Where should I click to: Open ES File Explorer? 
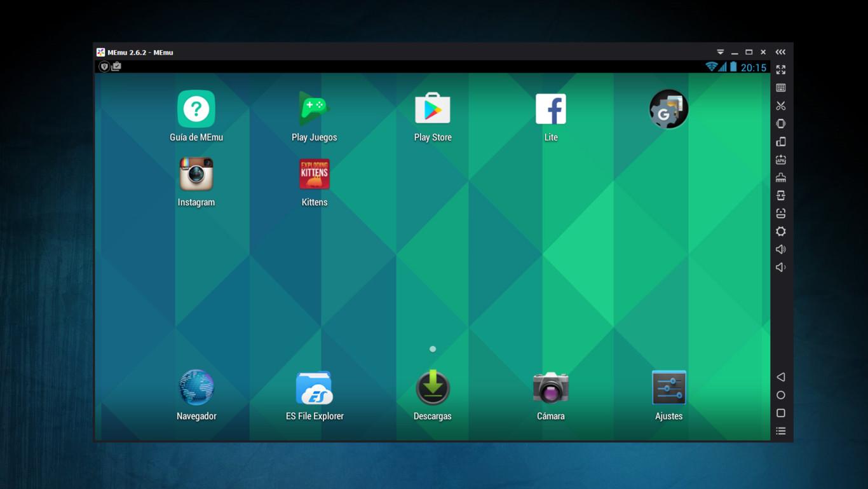pyautogui.click(x=315, y=388)
